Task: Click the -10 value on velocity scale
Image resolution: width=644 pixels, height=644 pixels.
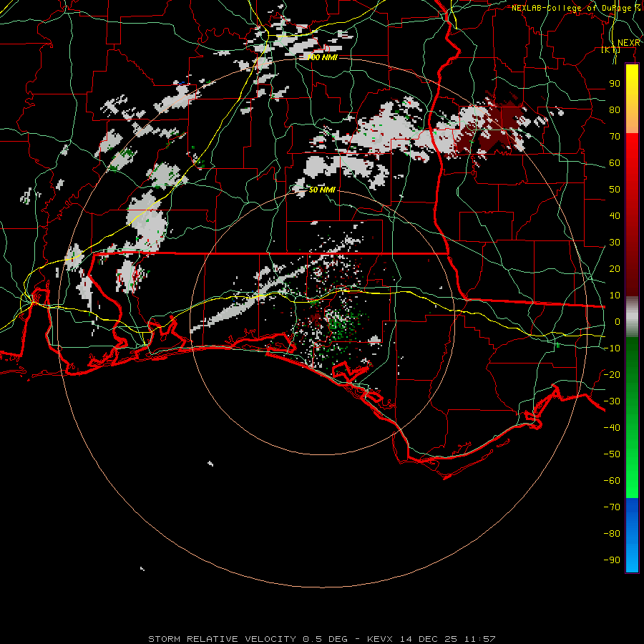Action: pos(612,348)
